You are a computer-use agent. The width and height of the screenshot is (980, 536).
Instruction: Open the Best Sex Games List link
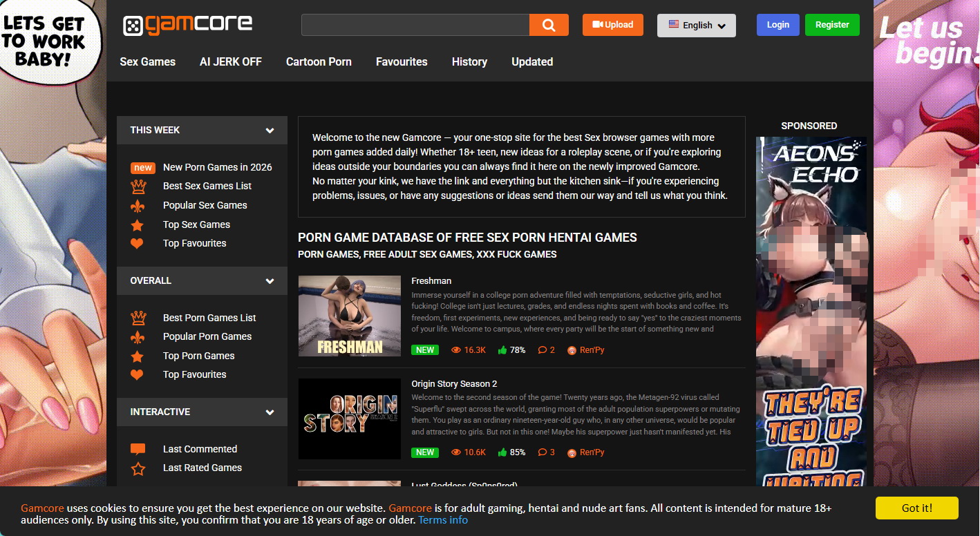[207, 186]
